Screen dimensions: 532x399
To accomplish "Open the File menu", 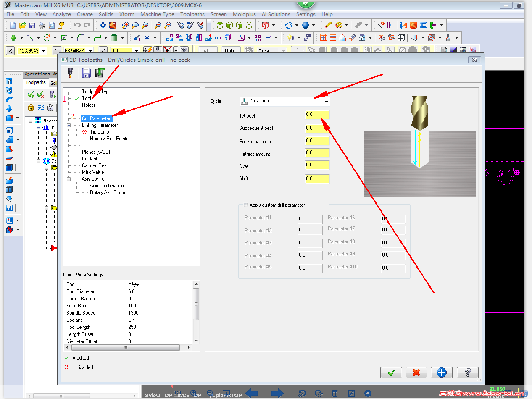I will pos(11,14).
